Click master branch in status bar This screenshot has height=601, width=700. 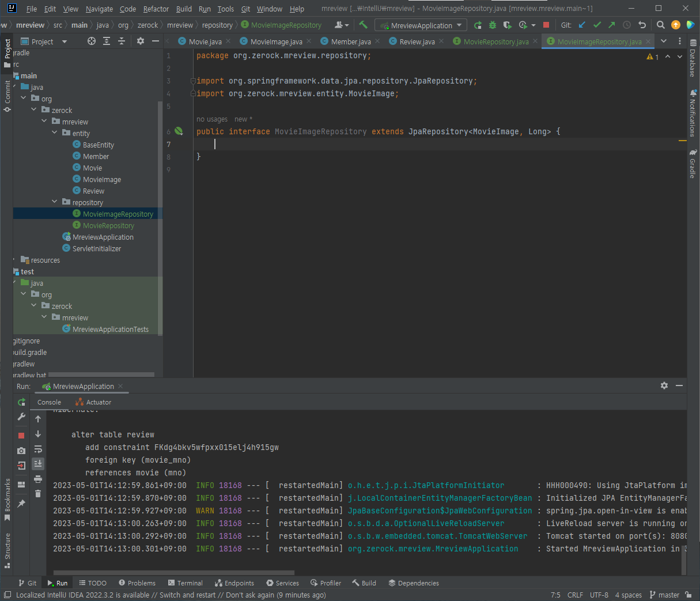click(x=664, y=595)
